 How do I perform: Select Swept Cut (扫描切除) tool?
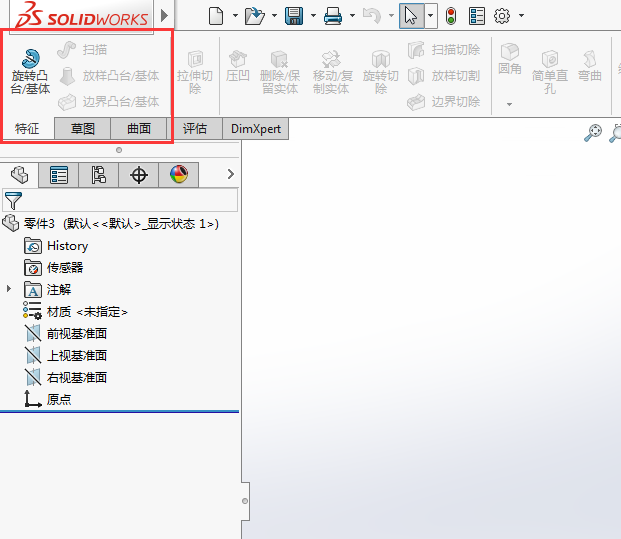click(444, 50)
